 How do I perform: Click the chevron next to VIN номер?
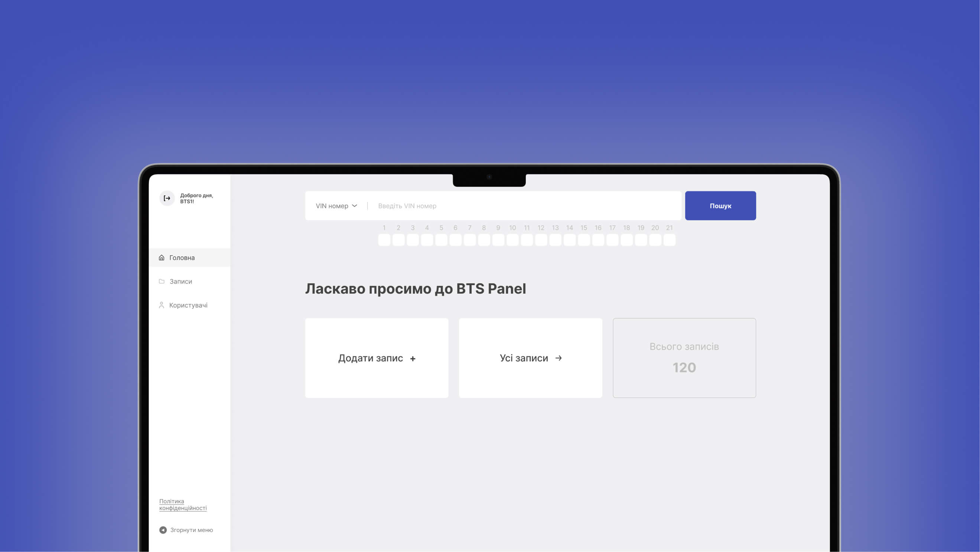click(355, 206)
